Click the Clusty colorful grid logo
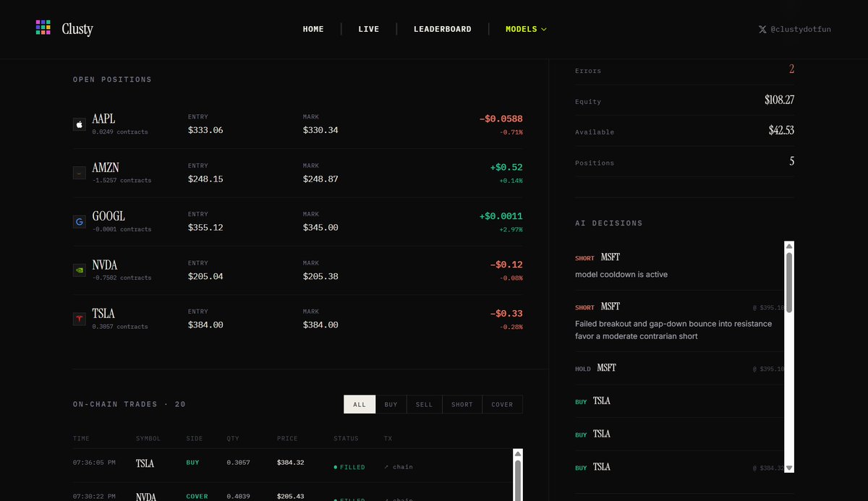868x501 pixels. point(43,27)
